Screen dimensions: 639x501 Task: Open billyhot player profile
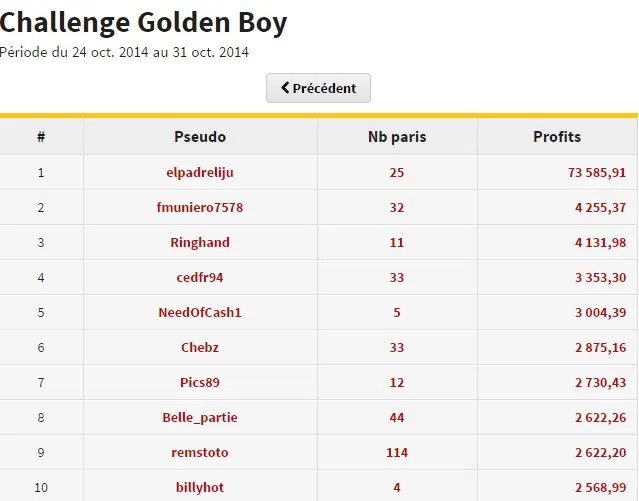(x=200, y=488)
